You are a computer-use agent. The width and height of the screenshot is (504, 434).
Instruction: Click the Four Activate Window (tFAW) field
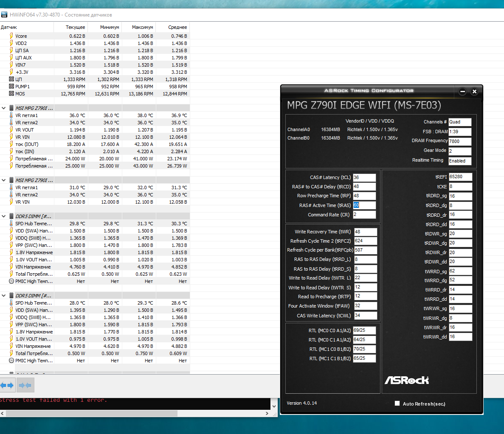pyautogui.click(x=366, y=306)
